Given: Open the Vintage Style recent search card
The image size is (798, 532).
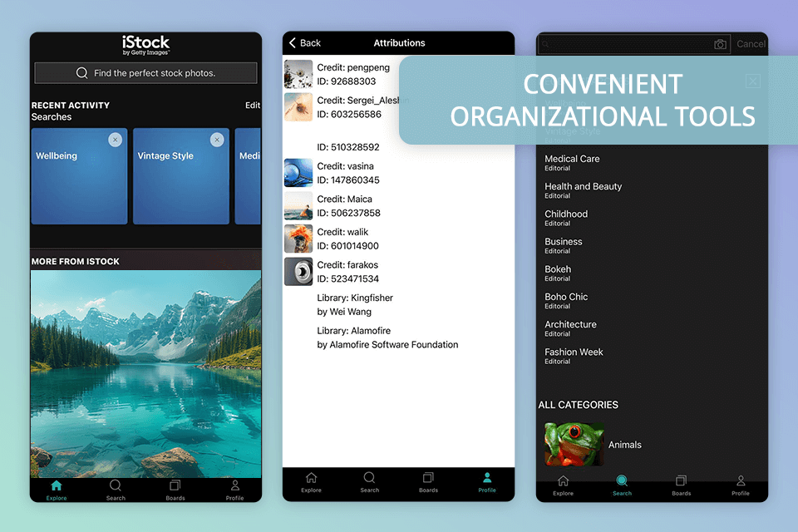Looking at the screenshot, I should point(181,176).
